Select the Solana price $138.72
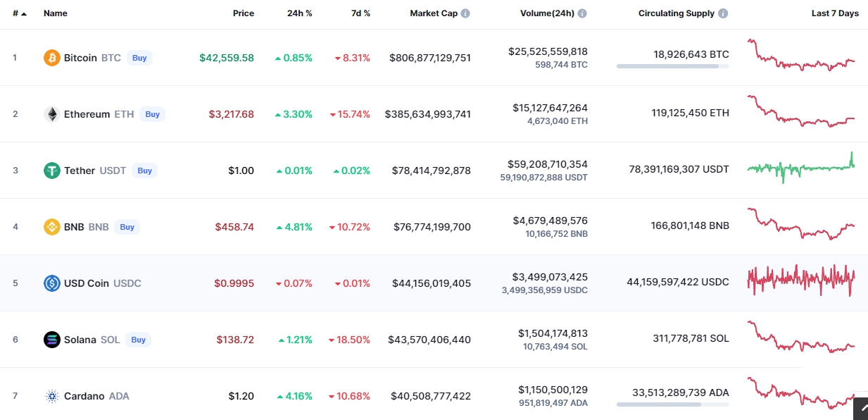 pos(235,340)
